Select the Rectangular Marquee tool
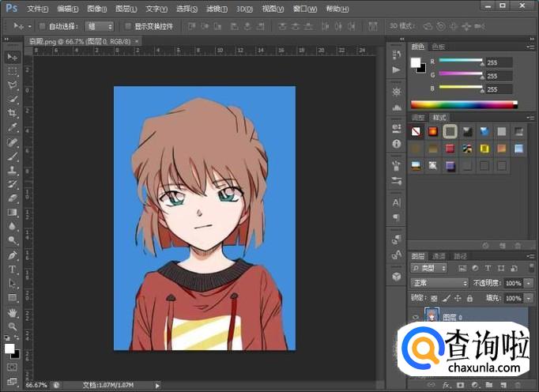 coord(13,71)
